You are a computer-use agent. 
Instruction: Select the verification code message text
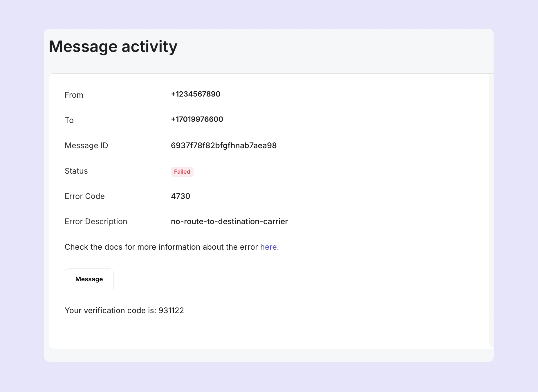pos(124,310)
